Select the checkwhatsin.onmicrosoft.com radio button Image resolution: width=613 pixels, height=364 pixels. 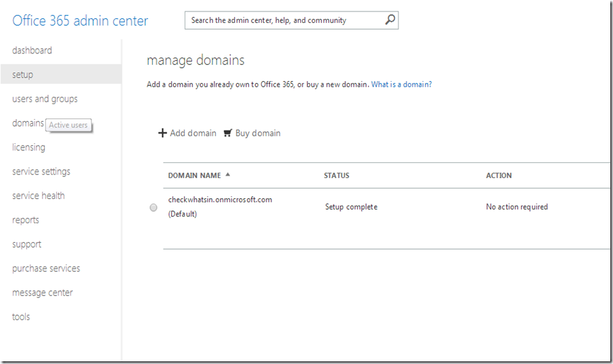coord(154,208)
